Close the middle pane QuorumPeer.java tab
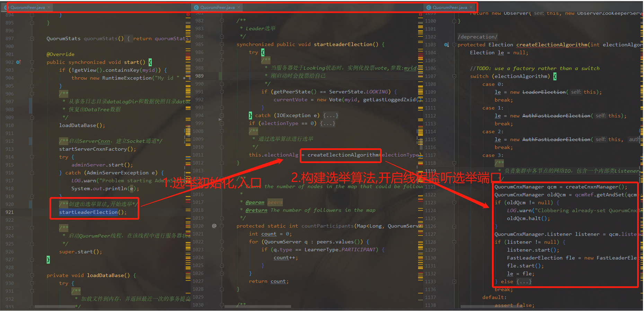Image resolution: width=644 pixels, height=311 pixels. 239,7
